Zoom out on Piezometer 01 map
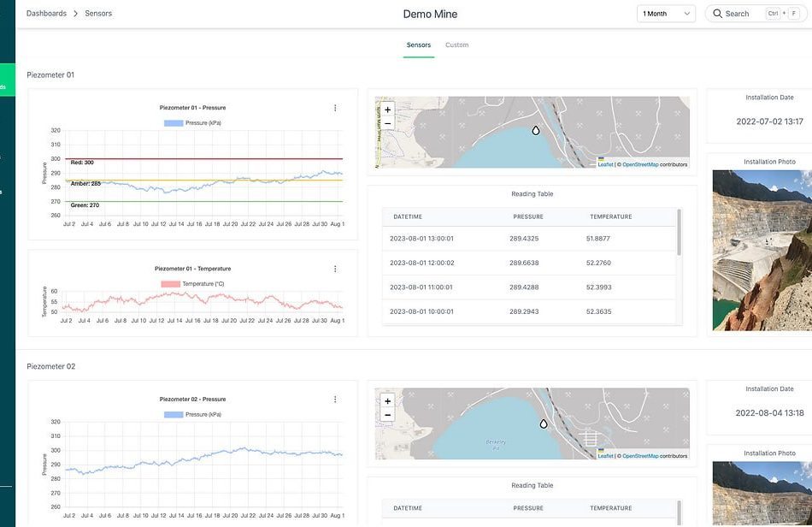The image size is (812, 527). coord(387,123)
